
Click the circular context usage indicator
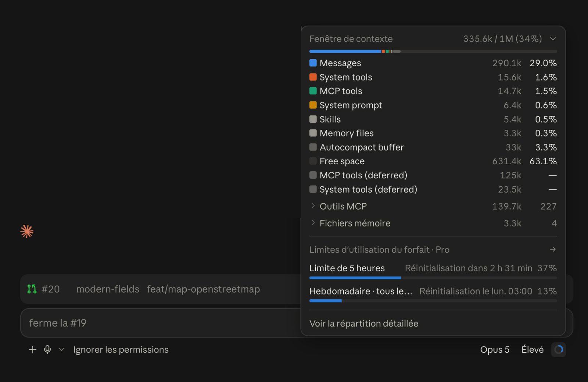[559, 350]
